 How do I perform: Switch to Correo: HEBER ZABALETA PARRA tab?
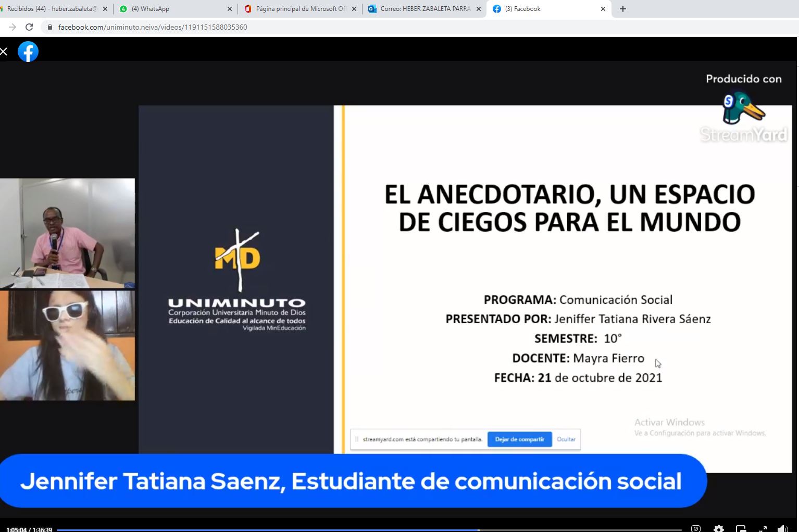pyautogui.click(x=425, y=9)
